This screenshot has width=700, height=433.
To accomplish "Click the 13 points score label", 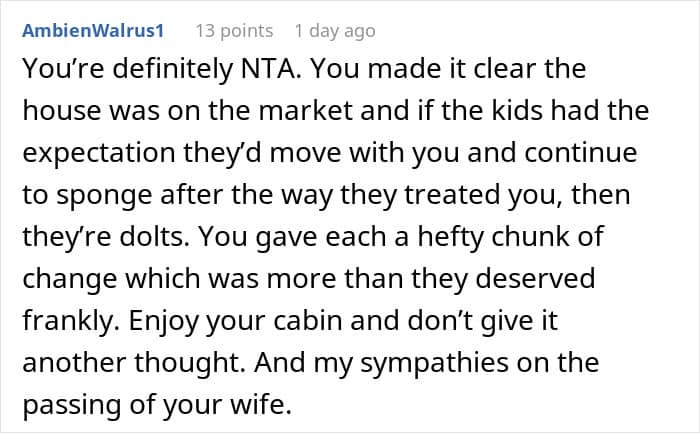I will 234,31.
